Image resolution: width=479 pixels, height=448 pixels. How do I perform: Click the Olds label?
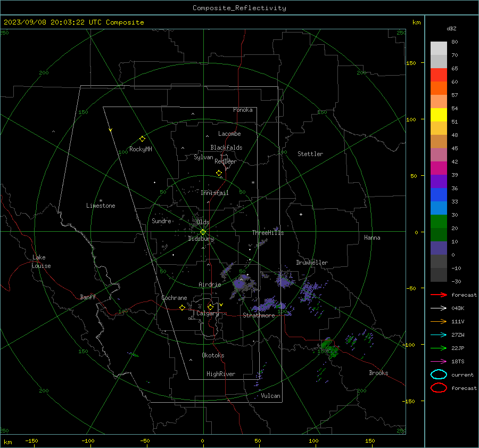click(203, 222)
